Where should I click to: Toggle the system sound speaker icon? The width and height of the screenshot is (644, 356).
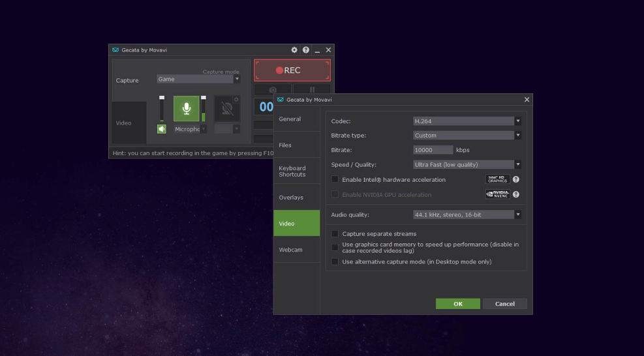(x=161, y=129)
